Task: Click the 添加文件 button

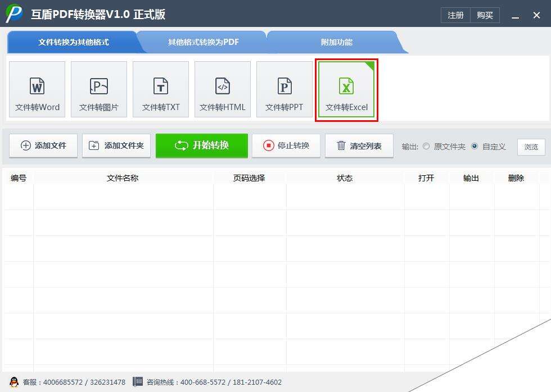Action: 43,145
